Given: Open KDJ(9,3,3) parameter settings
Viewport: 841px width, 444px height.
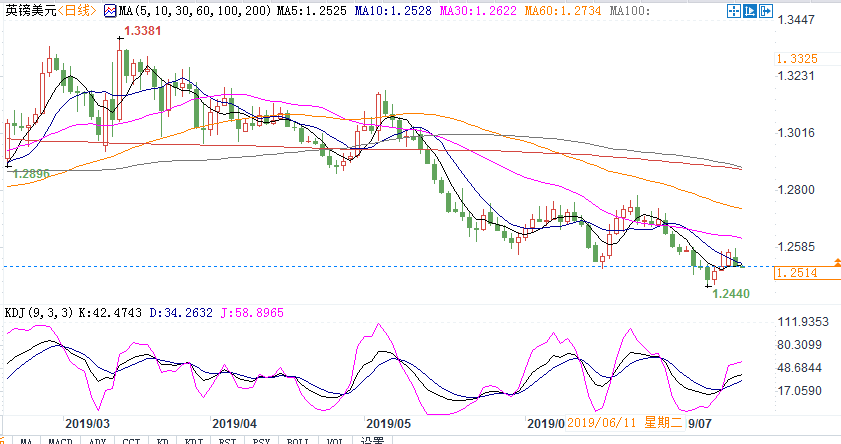Looking at the screenshot, I should (39, 313).
